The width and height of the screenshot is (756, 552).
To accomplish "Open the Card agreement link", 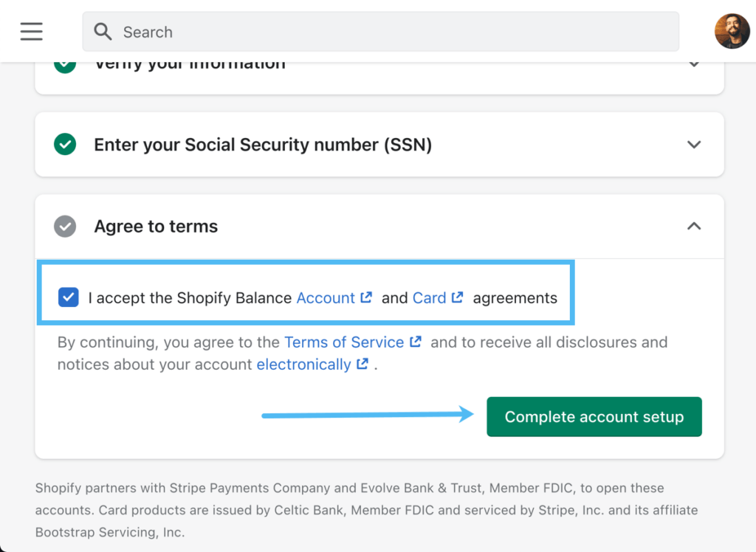I will tap(429, 298).
